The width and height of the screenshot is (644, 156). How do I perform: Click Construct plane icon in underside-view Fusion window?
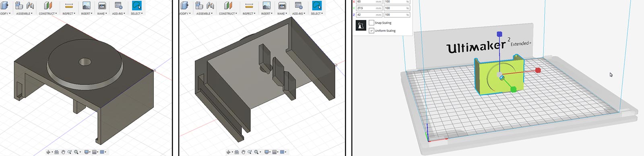(228, 5)
